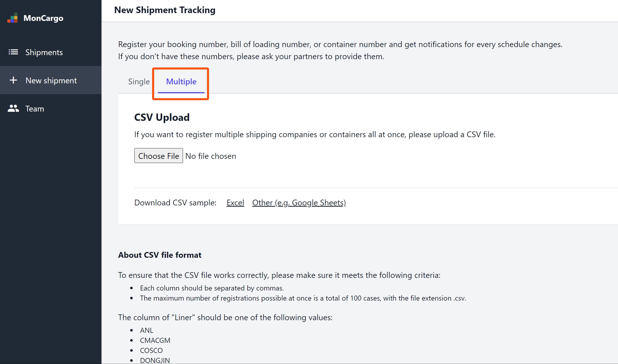Click the colorful grid app icon
The width and height of the screenshot is (618, 364).
tap(13, 18)
